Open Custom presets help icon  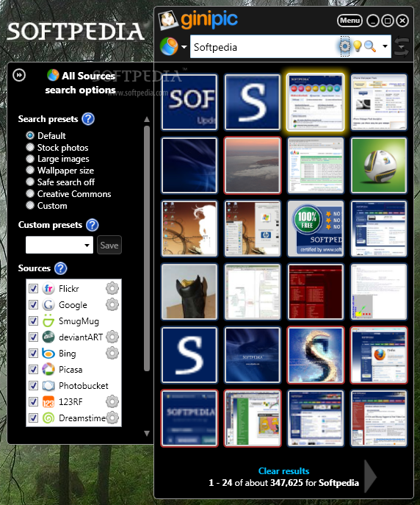(93, 225)
